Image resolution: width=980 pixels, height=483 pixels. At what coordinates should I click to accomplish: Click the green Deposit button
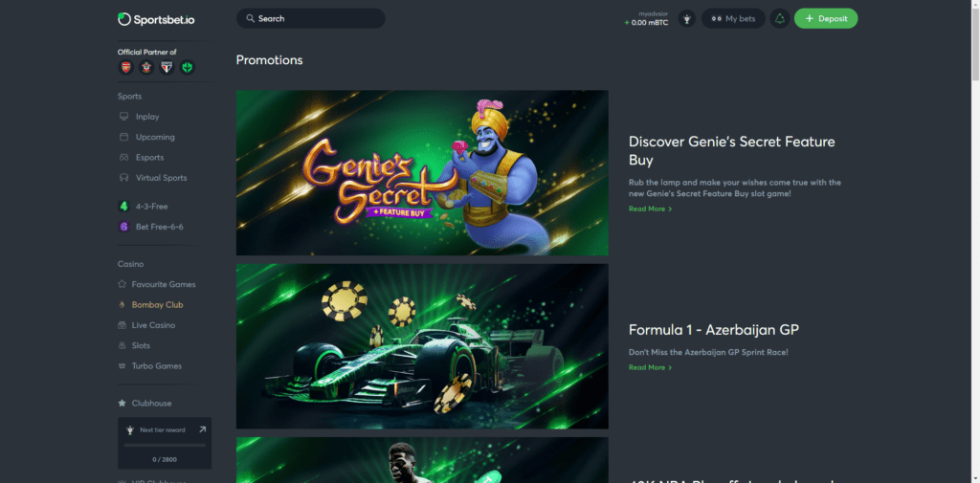pos(826,19)
